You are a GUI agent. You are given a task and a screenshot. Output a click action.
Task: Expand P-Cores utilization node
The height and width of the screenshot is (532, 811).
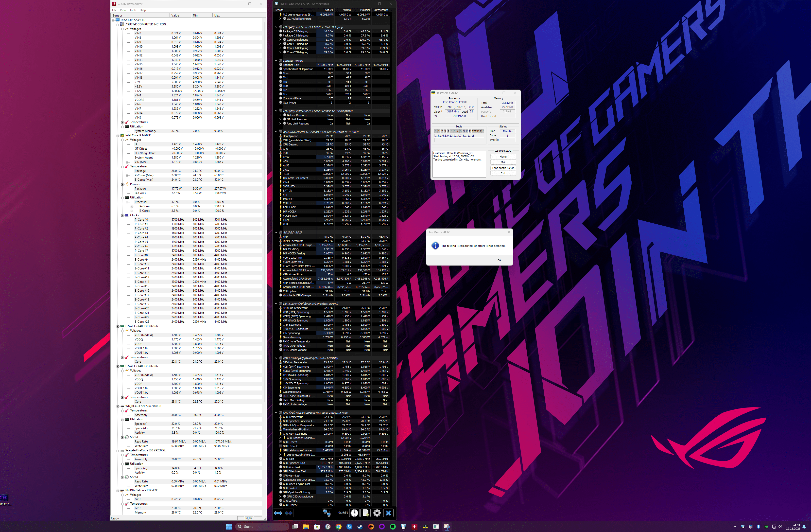pos(132,207)
